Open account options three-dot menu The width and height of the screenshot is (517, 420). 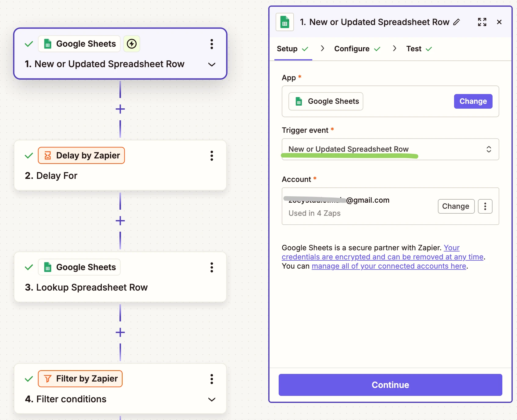(x=485, y=206)
